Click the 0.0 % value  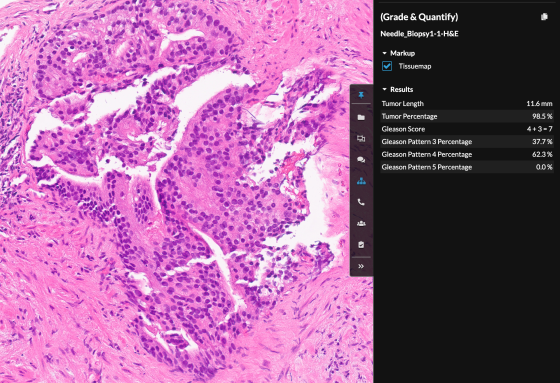544,167
